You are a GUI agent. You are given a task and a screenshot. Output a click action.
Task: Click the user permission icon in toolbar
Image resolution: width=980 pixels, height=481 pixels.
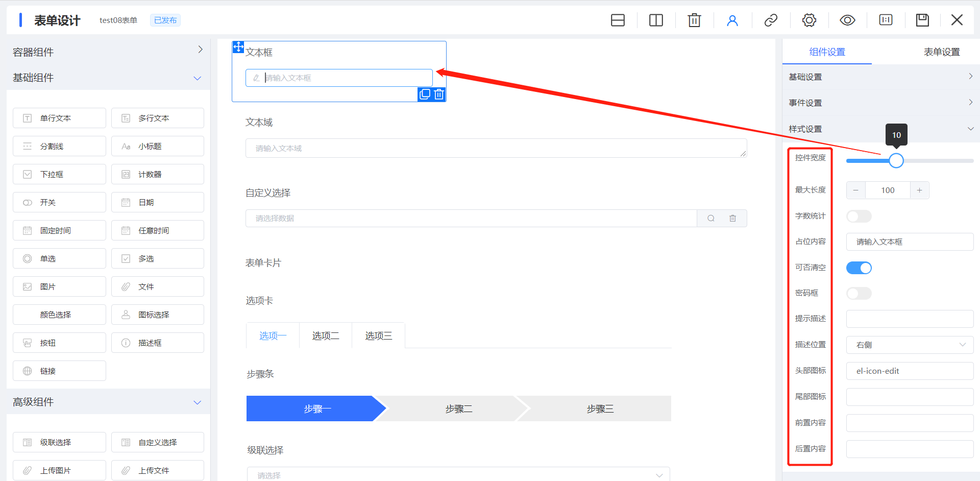click(732, 20)
